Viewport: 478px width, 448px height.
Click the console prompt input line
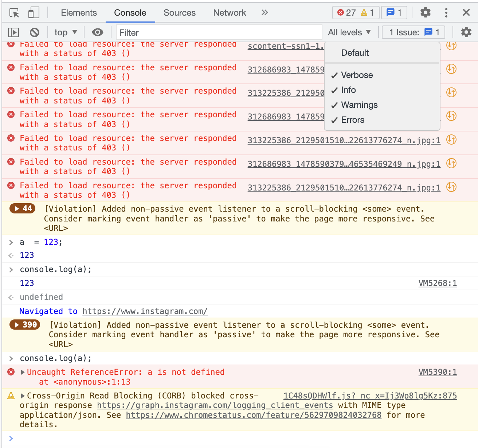[x=240, y=439]
